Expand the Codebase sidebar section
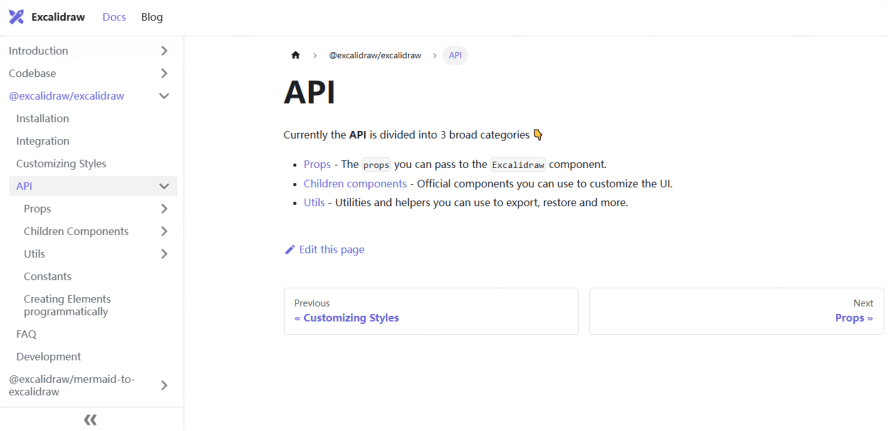 coord(164,74)
